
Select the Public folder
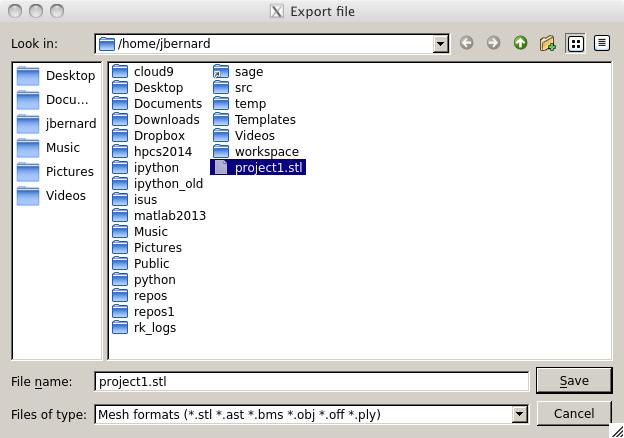point(140,263)
